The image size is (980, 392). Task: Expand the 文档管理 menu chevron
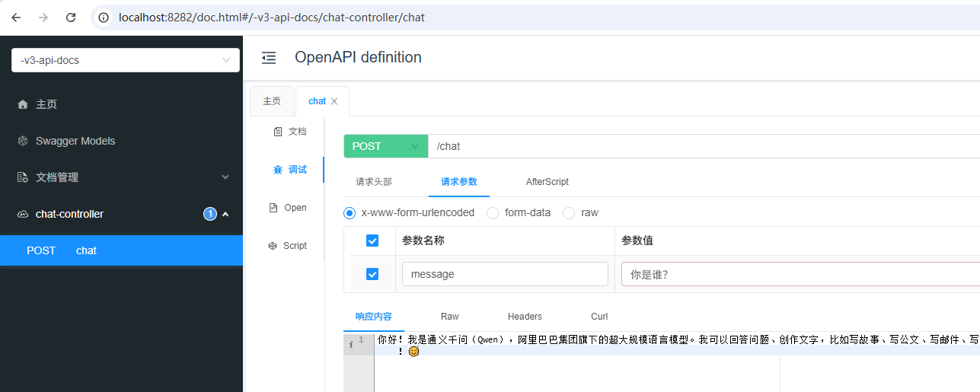pos(225,177)
